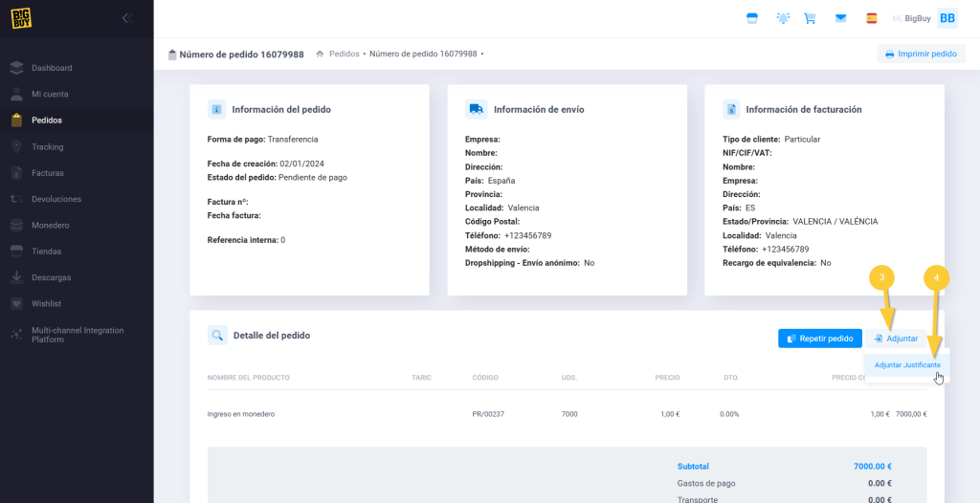The height and width of the screenshot is (503, 980).
Task: Click home icon in breadcrumb
Action: (320, 55)
